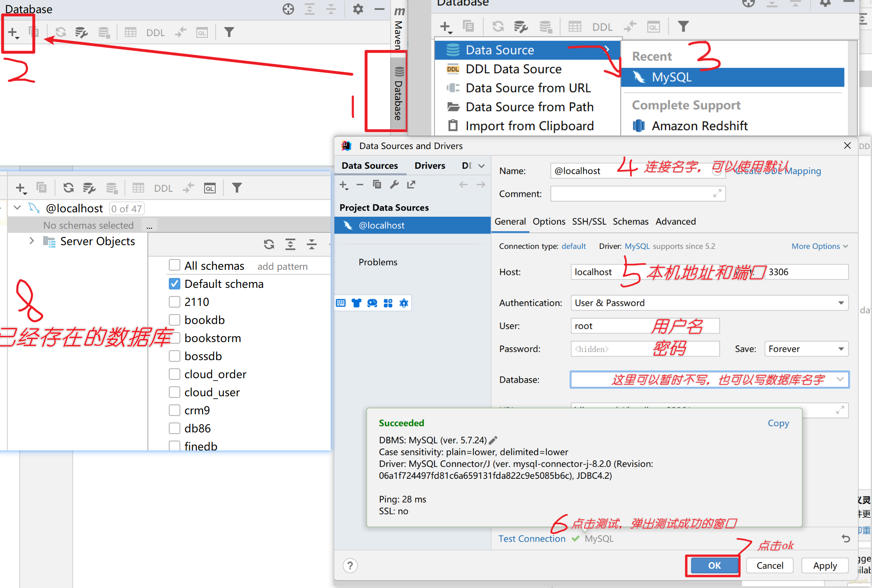This screenshot has height=588, width=872.
Task: Click the refresh icon above the @localhost tree
Action: pos(69,188)
